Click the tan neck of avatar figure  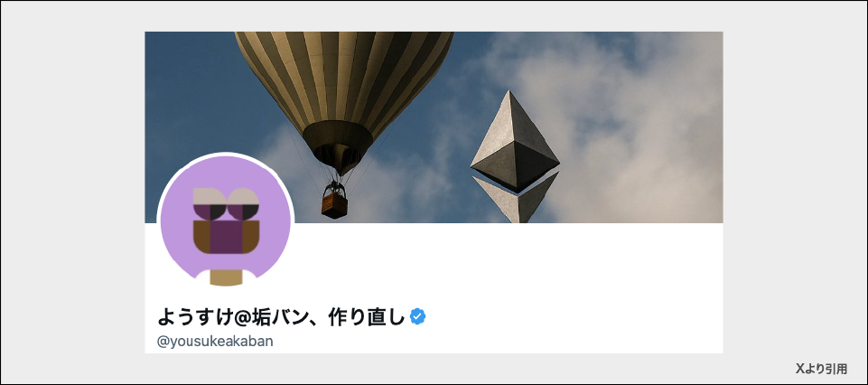[x=226, y=277]
